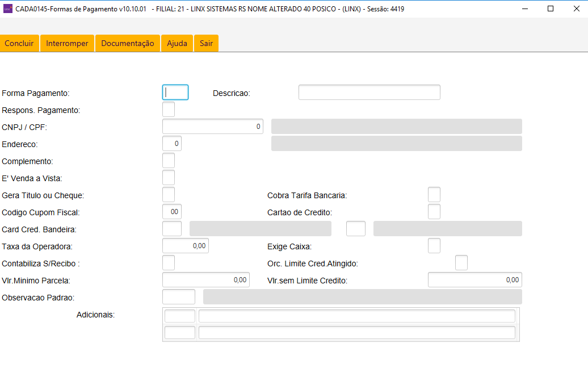Close the Formas de Pagamento window
Screen dimensions: 588x389
coord(577,9)
